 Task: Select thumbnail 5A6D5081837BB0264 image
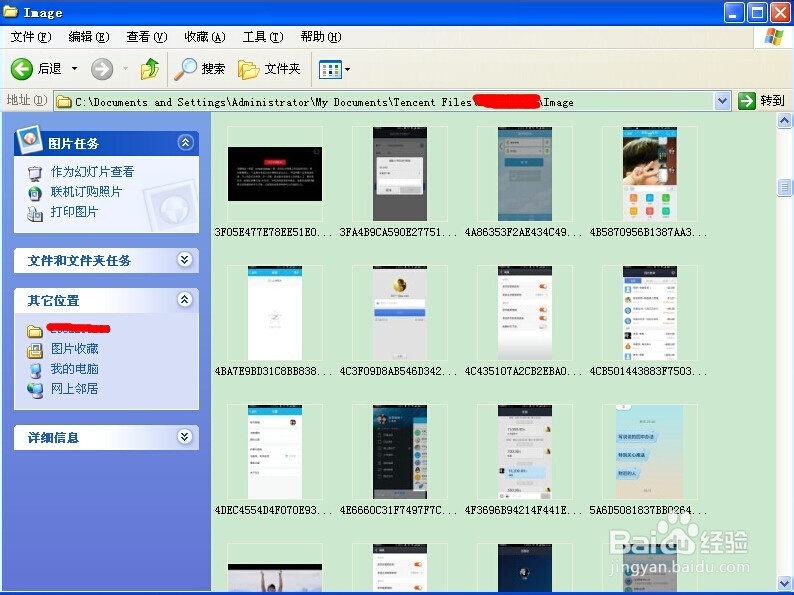click(650, 452)
